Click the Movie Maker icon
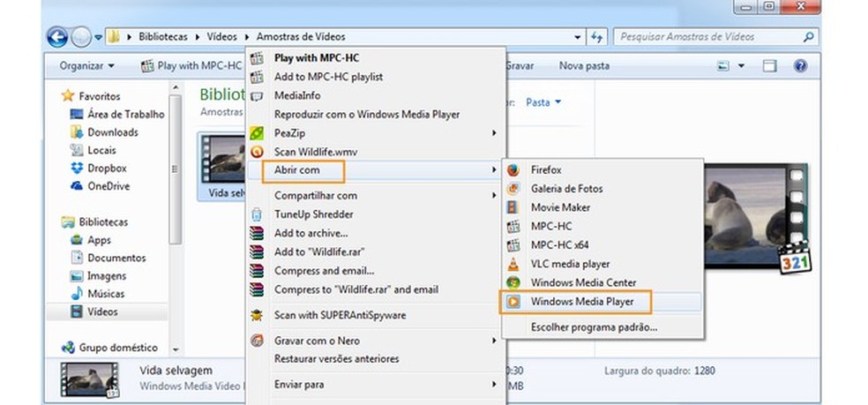This screenshot has height=405, width=868. point(513,207)
